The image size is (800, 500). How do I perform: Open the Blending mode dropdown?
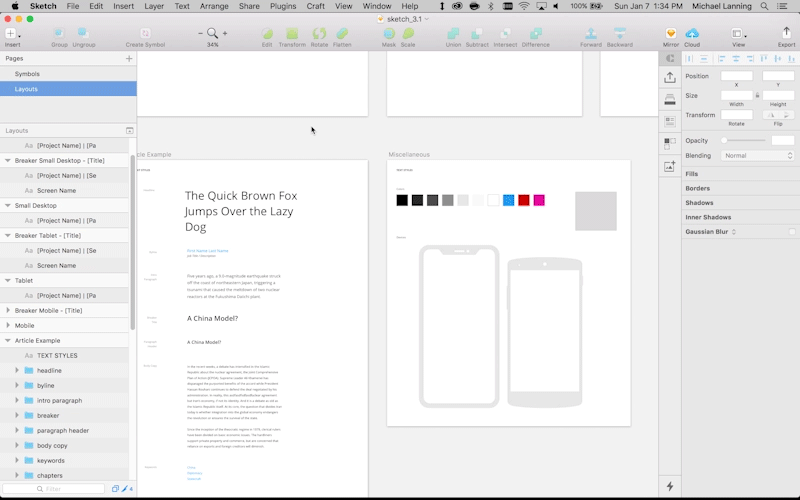coord(757,156)
